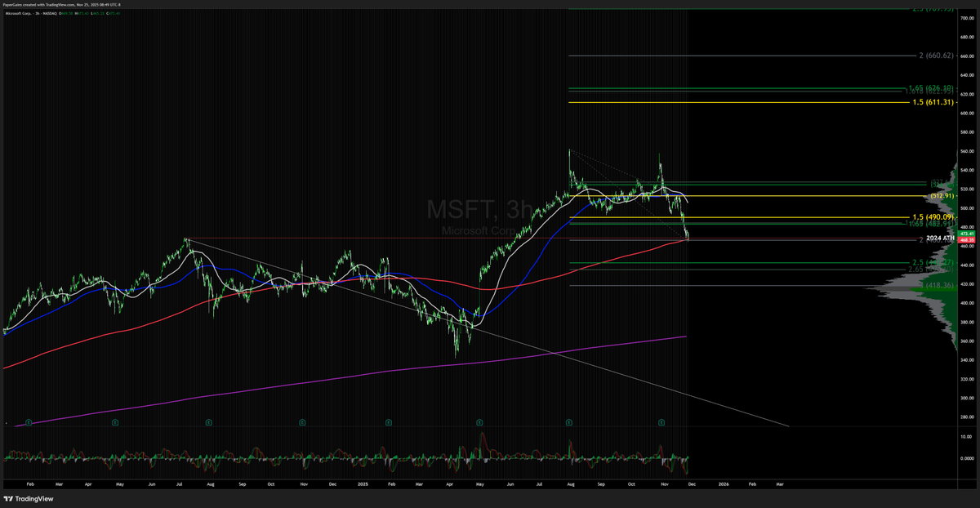Viewport: 980px width, 508px height.
Task: Click the 0.0000 indicator scale label
Action: 968,457
